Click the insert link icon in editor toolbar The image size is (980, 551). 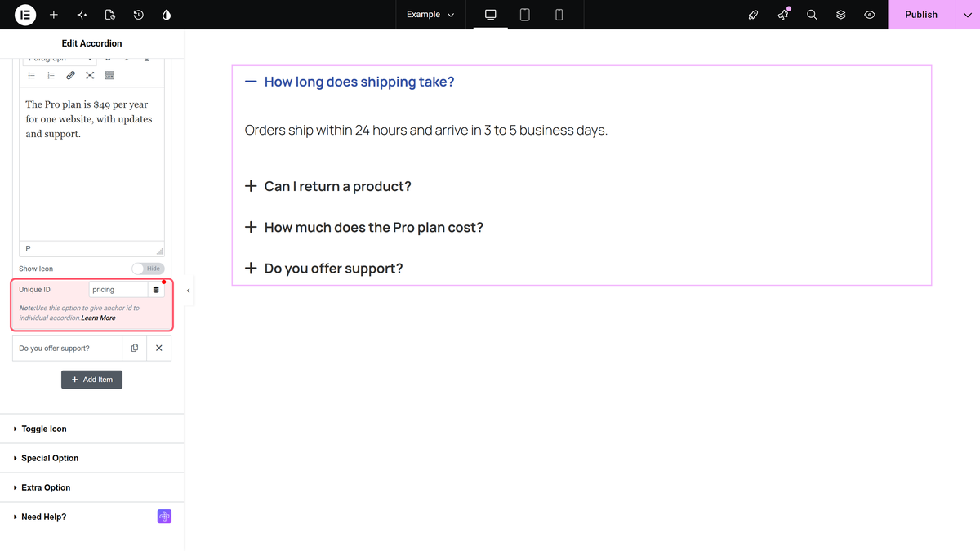70,75
